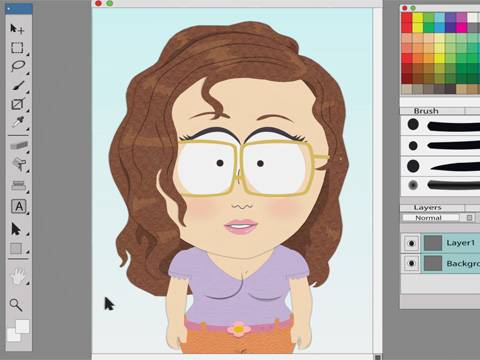This screenshot has width=480, height=360.
Task: Choose the Lasso selection tool
Action: coord(17,66)
